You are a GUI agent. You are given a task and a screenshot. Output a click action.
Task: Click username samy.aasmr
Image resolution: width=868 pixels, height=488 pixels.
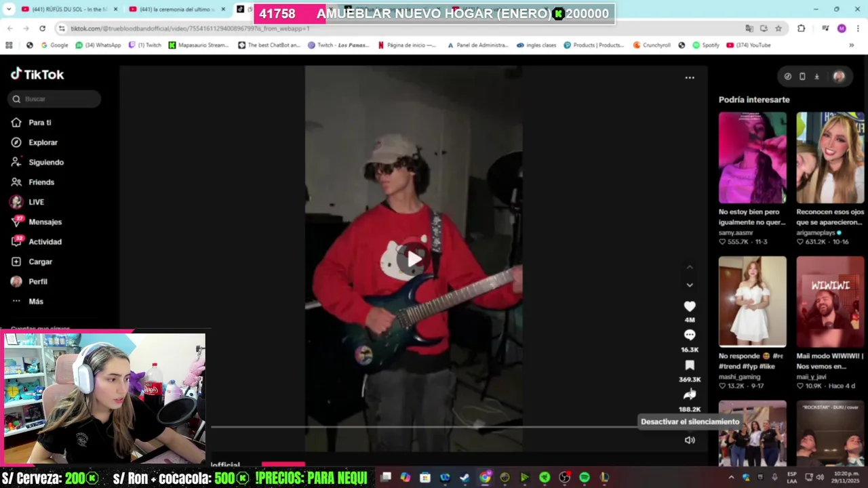tap(736, 232)
